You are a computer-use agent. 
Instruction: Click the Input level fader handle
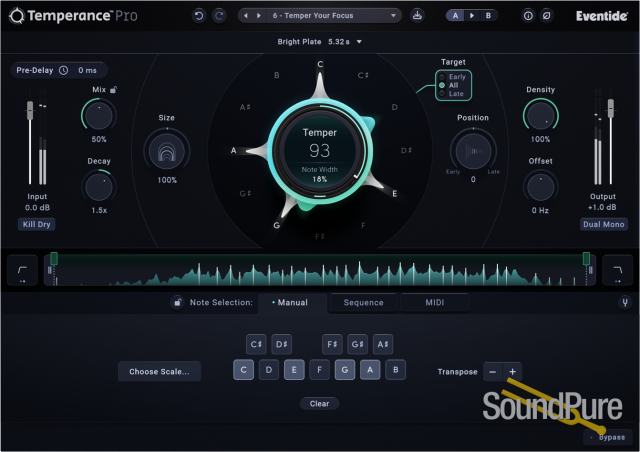30,110
